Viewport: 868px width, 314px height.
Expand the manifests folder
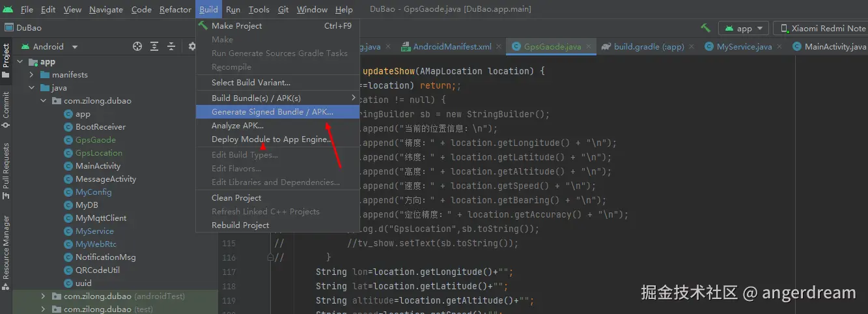point(31,75)
